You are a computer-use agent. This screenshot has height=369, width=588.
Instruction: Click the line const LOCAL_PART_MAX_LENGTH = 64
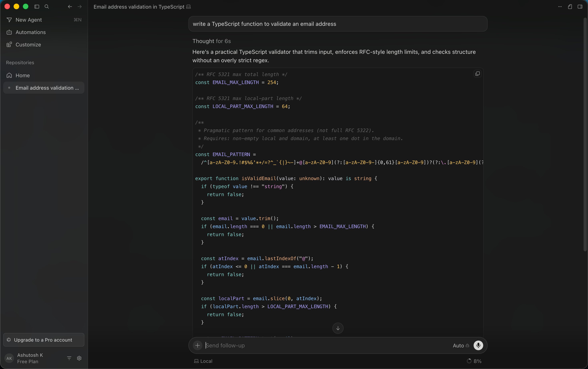pos(243,106)
